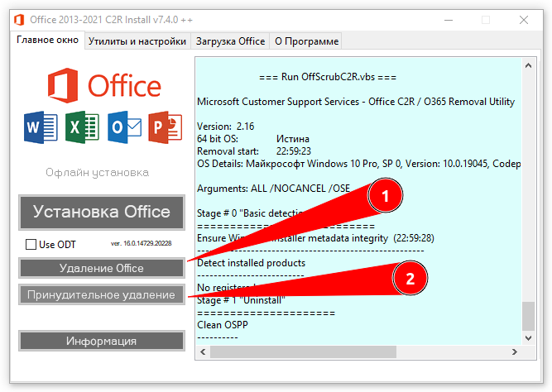Click the log's scroll down arrow
552x392 pixels.
click(x=528, y=337)
